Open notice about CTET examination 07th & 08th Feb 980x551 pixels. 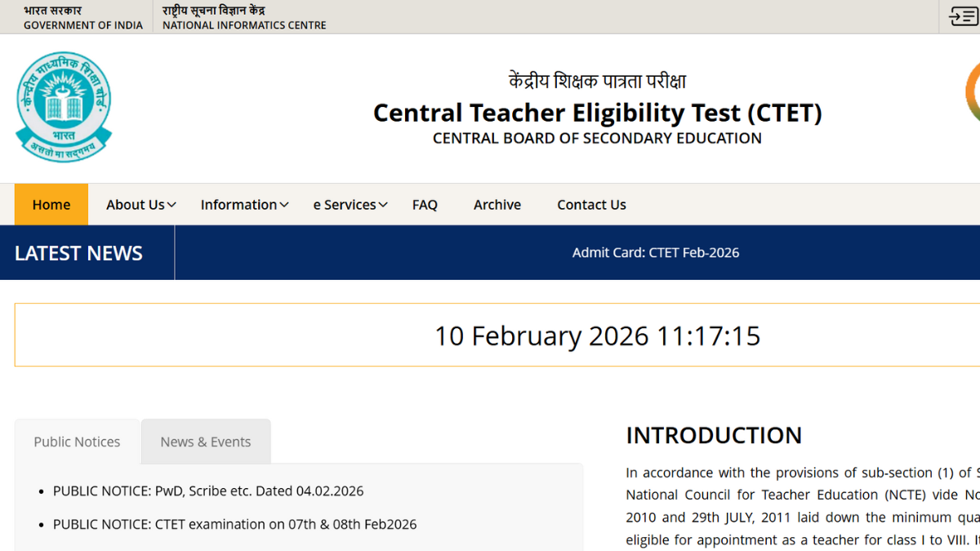coord(234,524)
